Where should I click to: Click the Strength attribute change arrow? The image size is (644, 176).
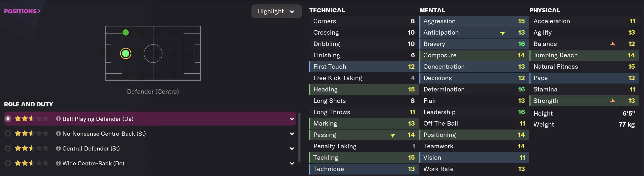point(613,101)
